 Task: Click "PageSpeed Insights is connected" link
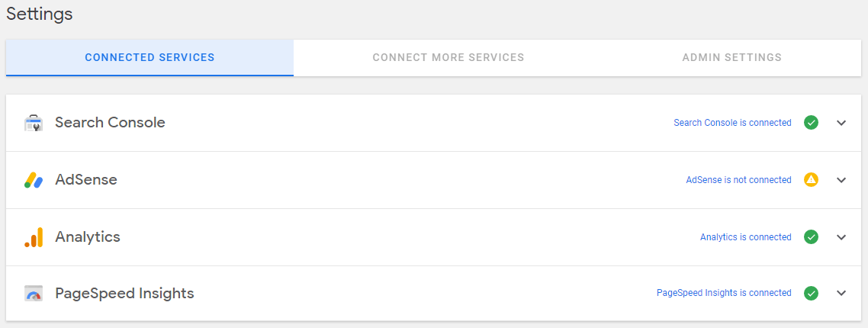[x=724, y=293]
